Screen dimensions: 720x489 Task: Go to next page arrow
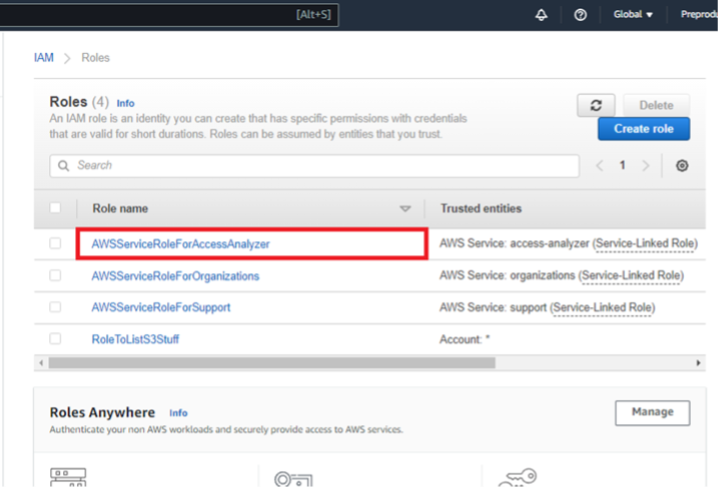coord(646,165)
